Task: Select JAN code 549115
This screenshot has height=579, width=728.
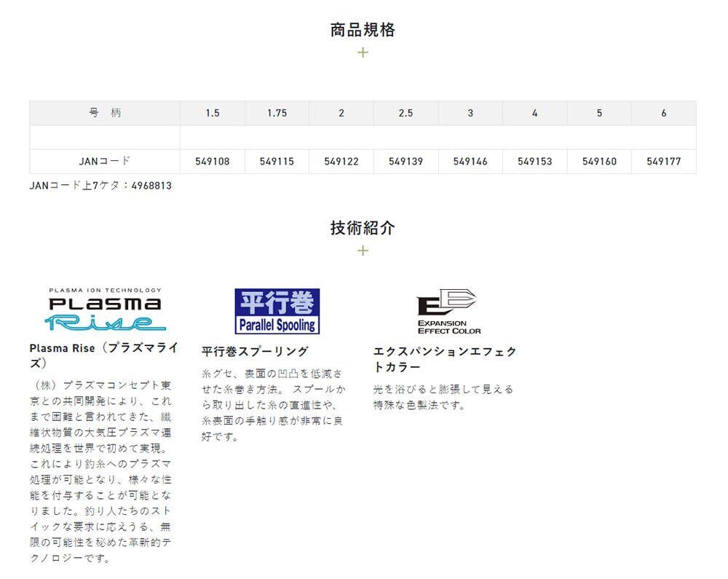Action: [277, 161]
